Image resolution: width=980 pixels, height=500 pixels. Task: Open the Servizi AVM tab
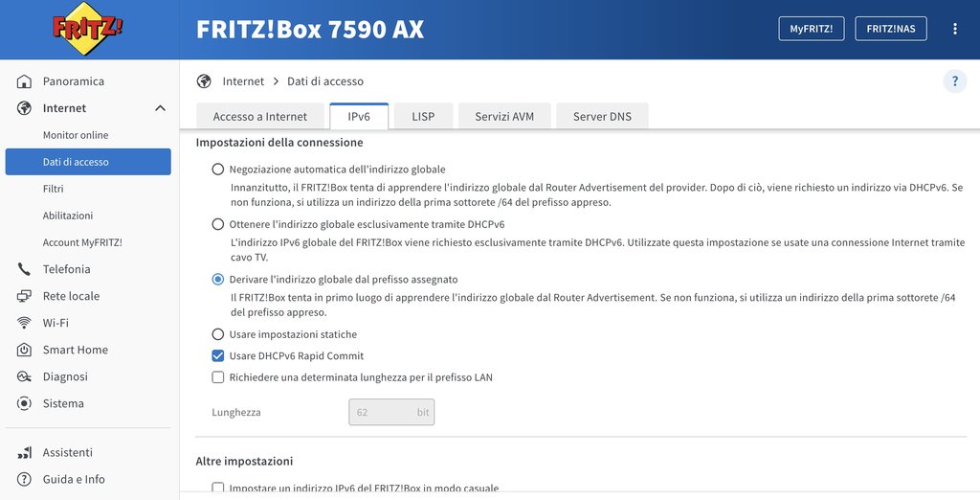click(504, 117)
